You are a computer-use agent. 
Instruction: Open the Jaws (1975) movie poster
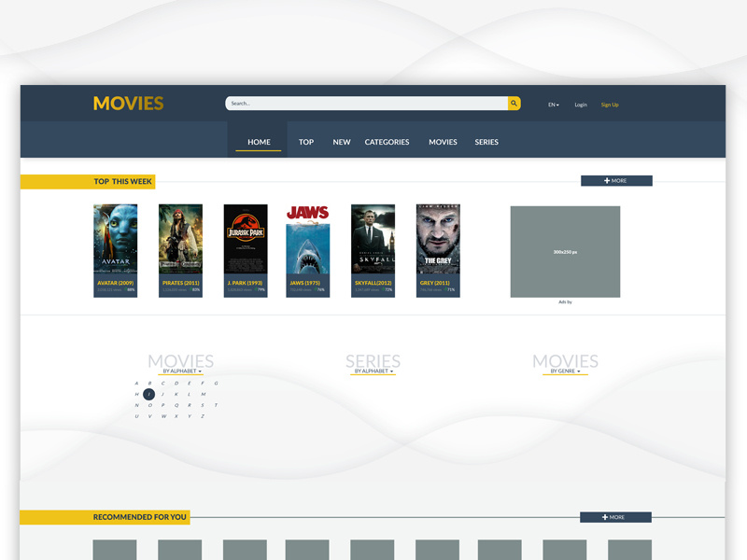(308, 239)
